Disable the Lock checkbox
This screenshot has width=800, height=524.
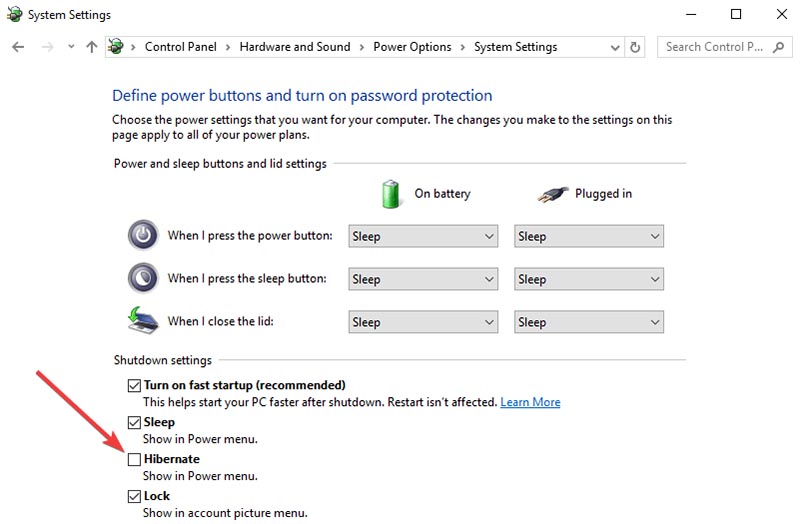coord(134,496)
